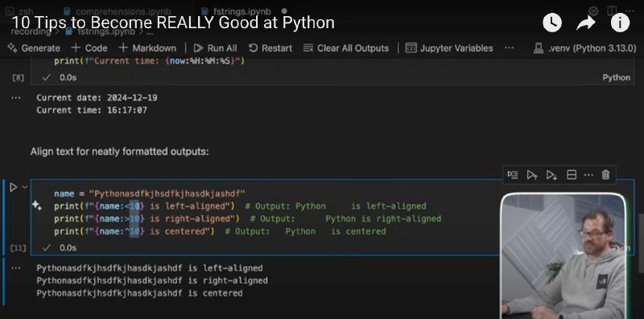Add a new Code cell
The image size is (644, 319).
click(89, 48)
